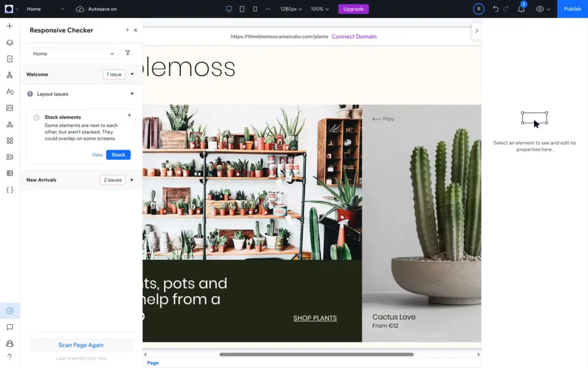Open the preview options chevron

[548, 9]
